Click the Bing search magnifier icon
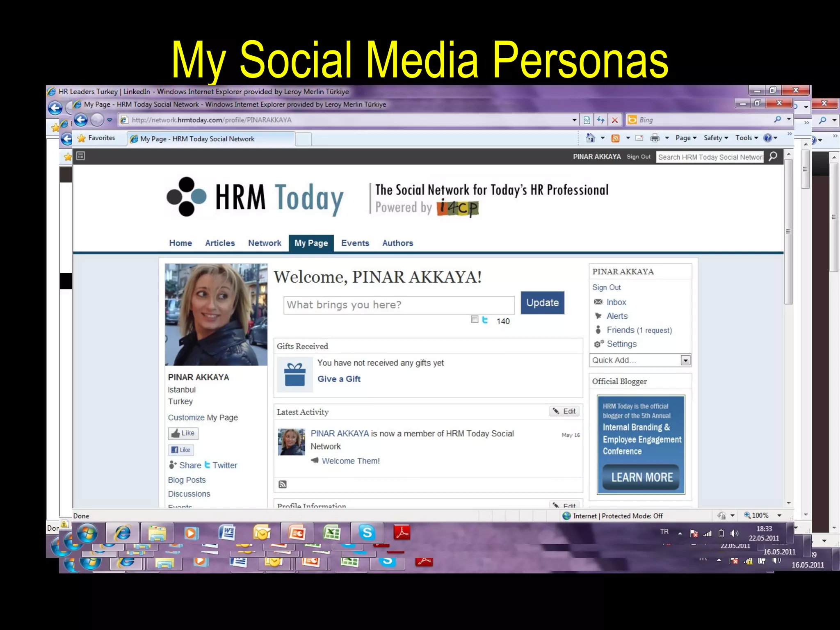The height and width of the screenshot is (630, 840). [777, 119]
